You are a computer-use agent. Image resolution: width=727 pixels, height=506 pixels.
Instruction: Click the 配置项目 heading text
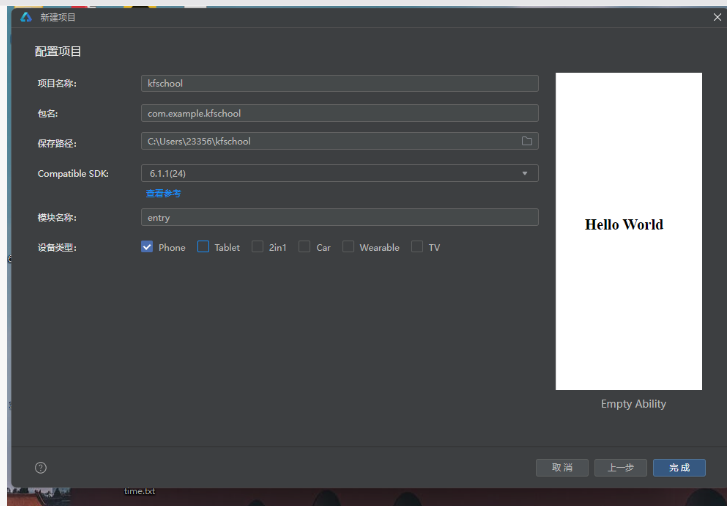tap(58, 51)
